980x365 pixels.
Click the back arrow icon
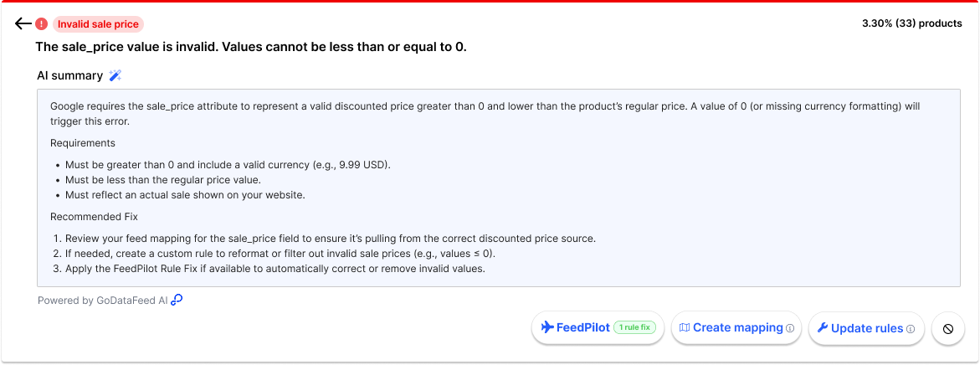23,24
